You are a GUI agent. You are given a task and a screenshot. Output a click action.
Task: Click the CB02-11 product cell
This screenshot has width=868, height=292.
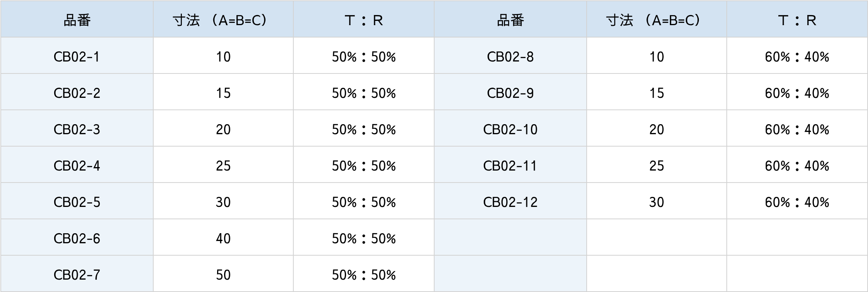pos(510,166)
